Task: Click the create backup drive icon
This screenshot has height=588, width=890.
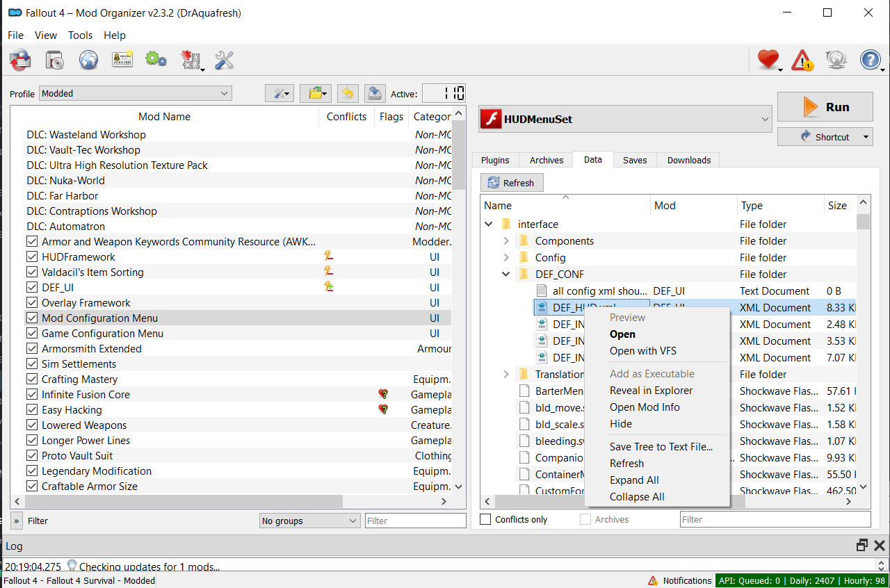Action: pyautogui.click(x=375, y=93)
